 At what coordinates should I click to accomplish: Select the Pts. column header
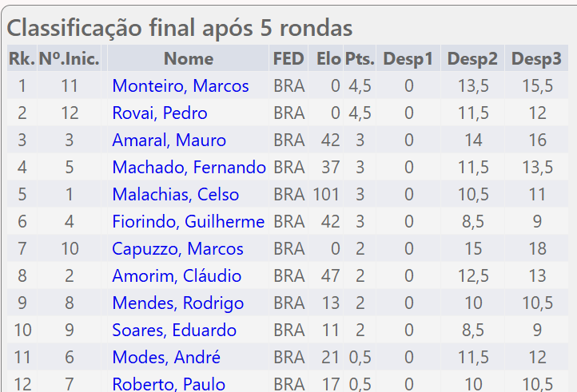click(358, 58)
